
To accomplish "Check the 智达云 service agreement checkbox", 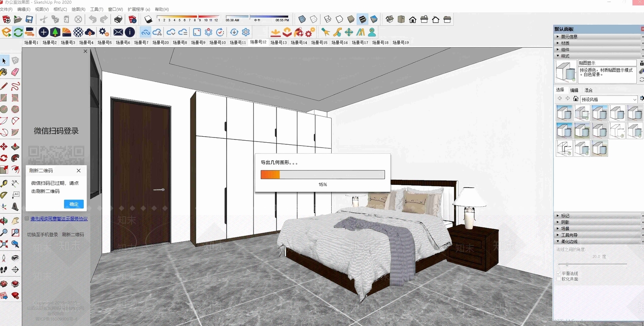I will coord(27,219).
